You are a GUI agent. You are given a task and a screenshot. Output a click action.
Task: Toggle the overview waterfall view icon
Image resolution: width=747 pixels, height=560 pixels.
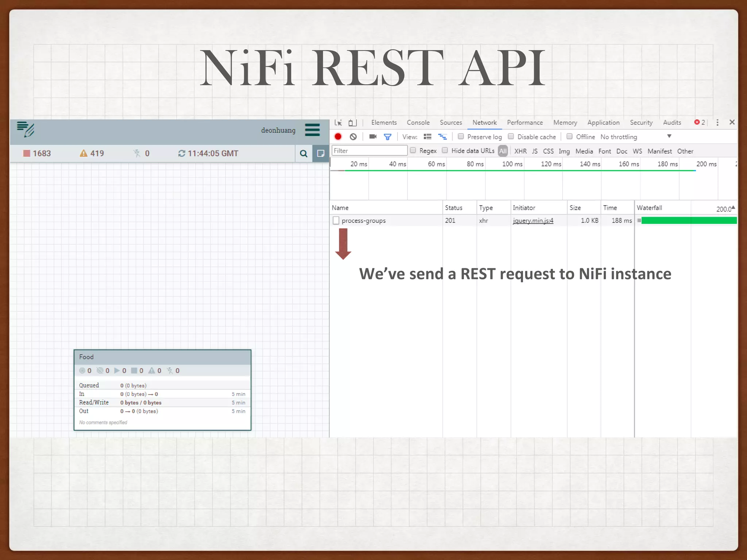coord(442,137)
